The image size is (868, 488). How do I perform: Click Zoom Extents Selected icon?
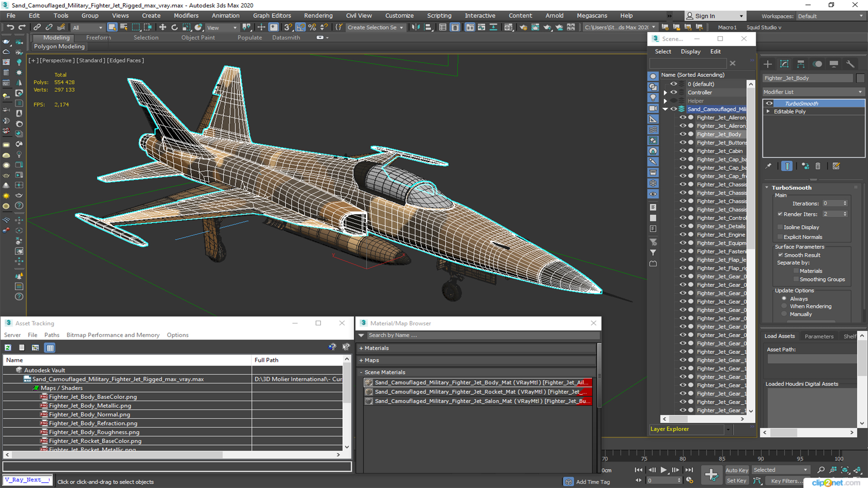[844, 470]
